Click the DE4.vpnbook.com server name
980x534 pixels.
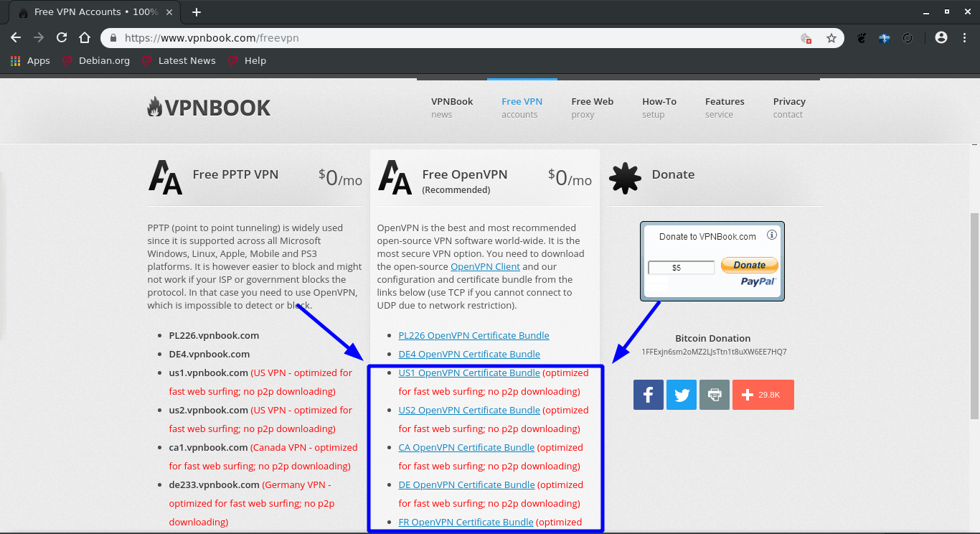[209, 354]
